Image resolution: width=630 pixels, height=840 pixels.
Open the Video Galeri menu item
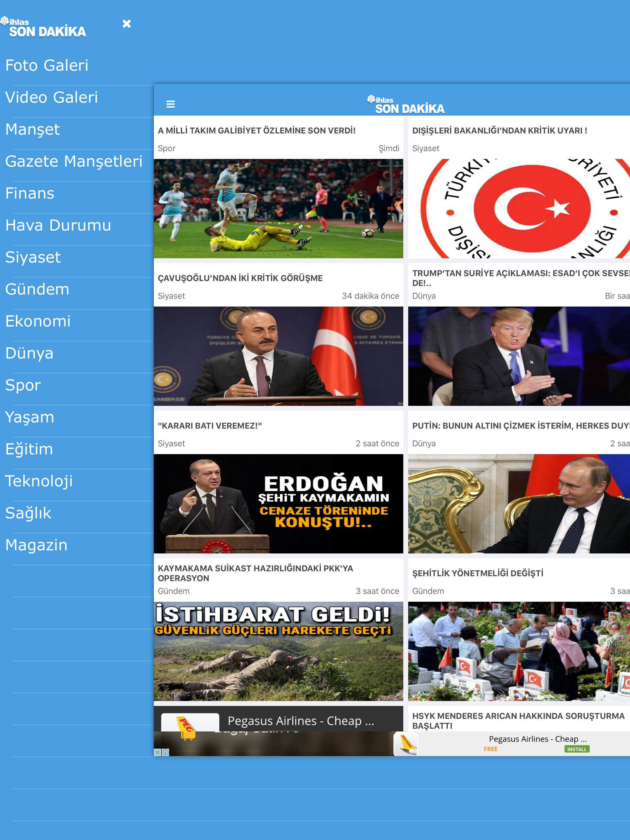pos(52,97)
